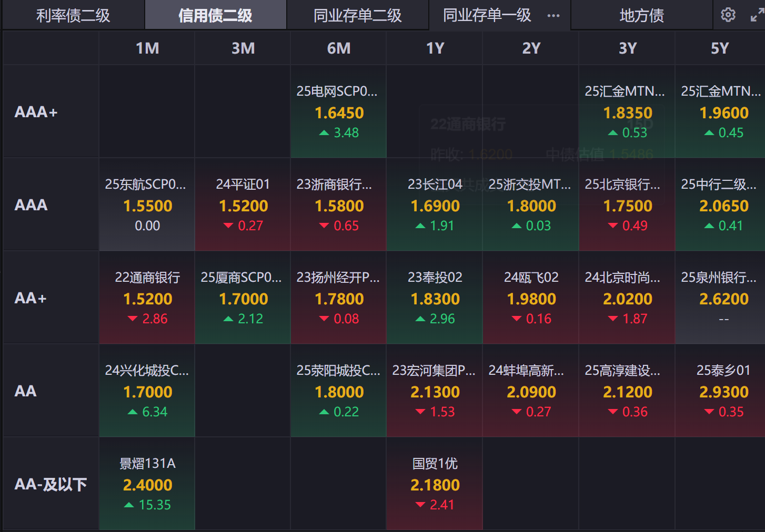Switch to the 利率债二级 tab

click(x=73, y=16)
